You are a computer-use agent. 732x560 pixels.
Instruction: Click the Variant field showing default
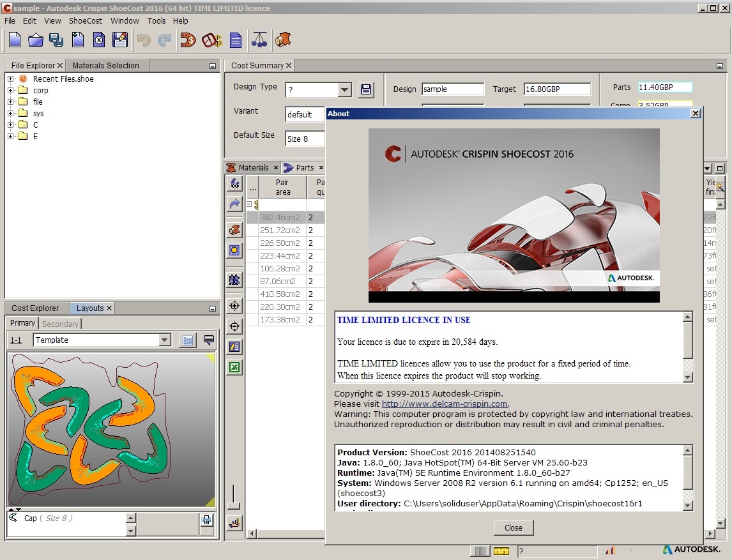pyautogui.click(x=305, y=114)
